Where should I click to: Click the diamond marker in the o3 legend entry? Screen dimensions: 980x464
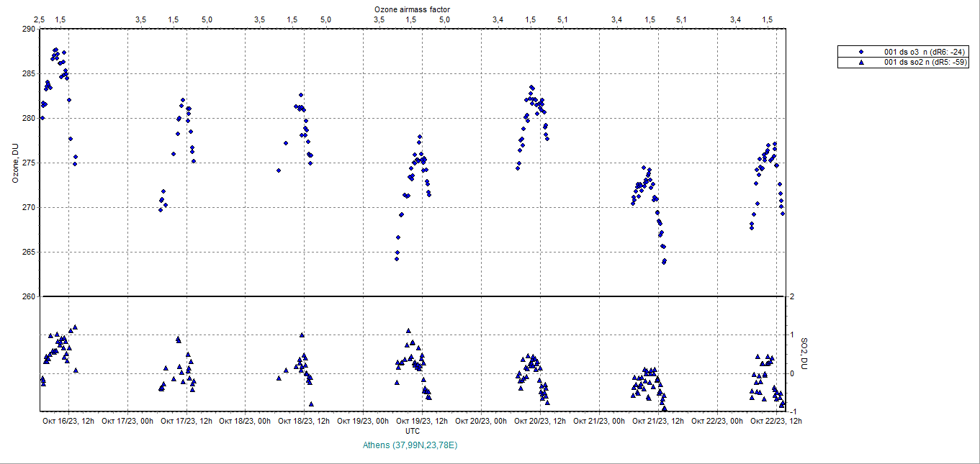coord(861,53)
